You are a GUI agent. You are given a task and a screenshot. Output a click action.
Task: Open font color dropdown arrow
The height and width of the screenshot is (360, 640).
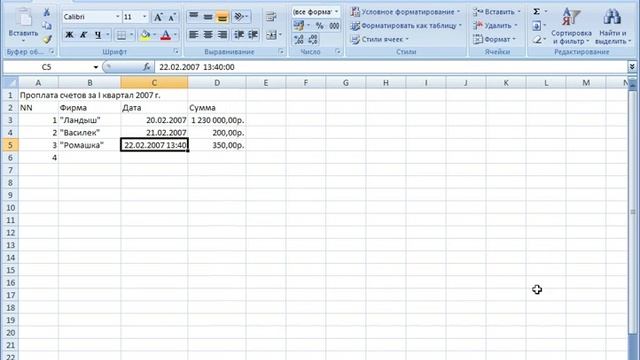click(x=175, y=35)
